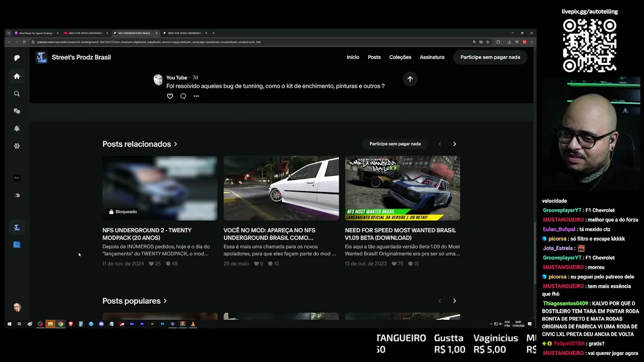Switch to Mod Need for Speed browser tab
Screen dimensions: 644x362
[x=36, y=33]
